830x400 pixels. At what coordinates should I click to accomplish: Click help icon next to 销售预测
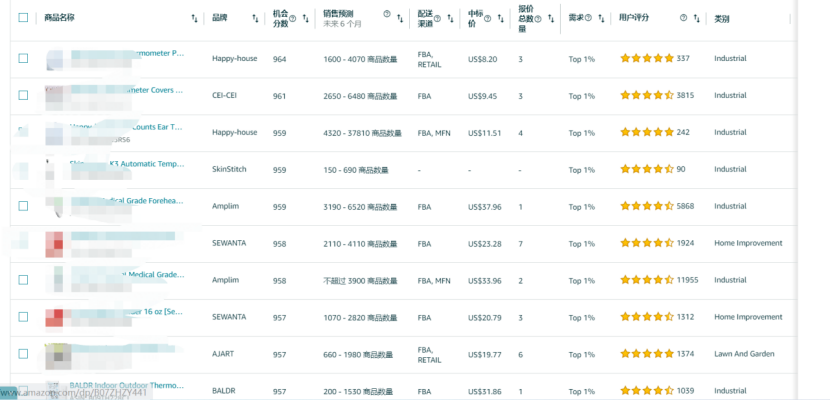click(x=387, y=14)
